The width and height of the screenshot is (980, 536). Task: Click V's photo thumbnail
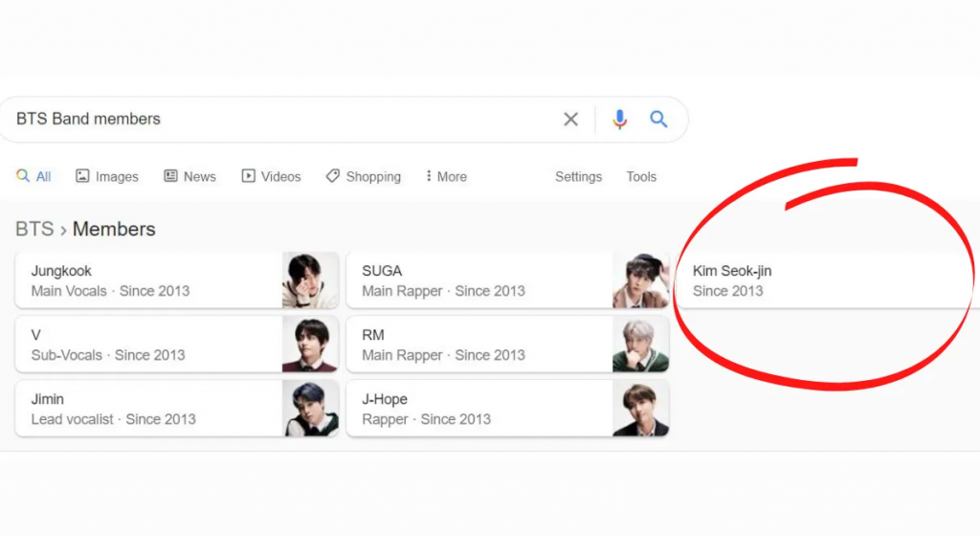310,345
